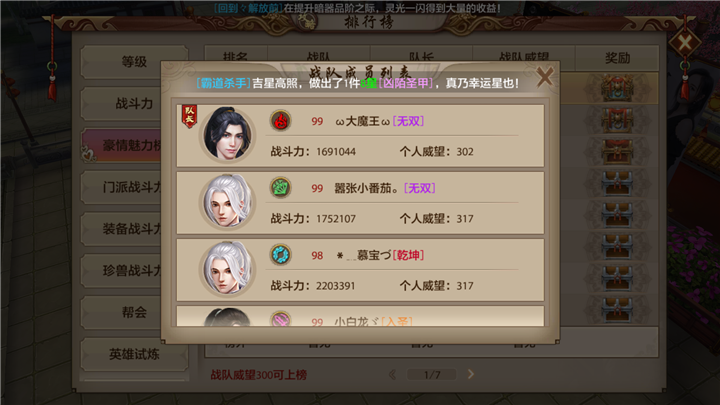Click the 霸道杀手 player name link
Screen dimensions: 720x405
pyautogui.click(x=223, y=83)
